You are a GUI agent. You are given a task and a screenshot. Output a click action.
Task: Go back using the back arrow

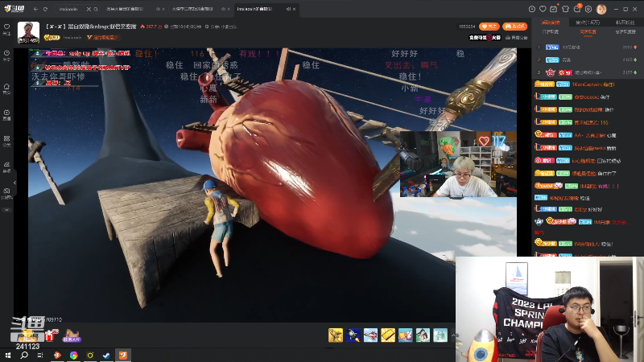pyautogui.click(x=35, y=9)
